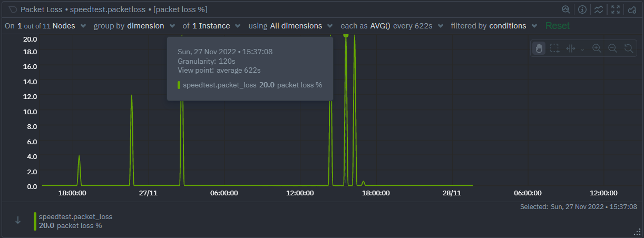Toggle the horizontal highlight tool
This screenshot has width=644, height=238.
tap(571, 48)
